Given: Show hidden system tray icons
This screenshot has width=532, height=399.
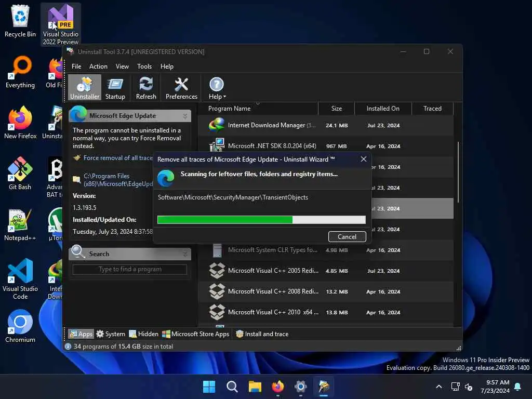Looking at the screenshot, I should pyautogui.click(x=438, y=387).
